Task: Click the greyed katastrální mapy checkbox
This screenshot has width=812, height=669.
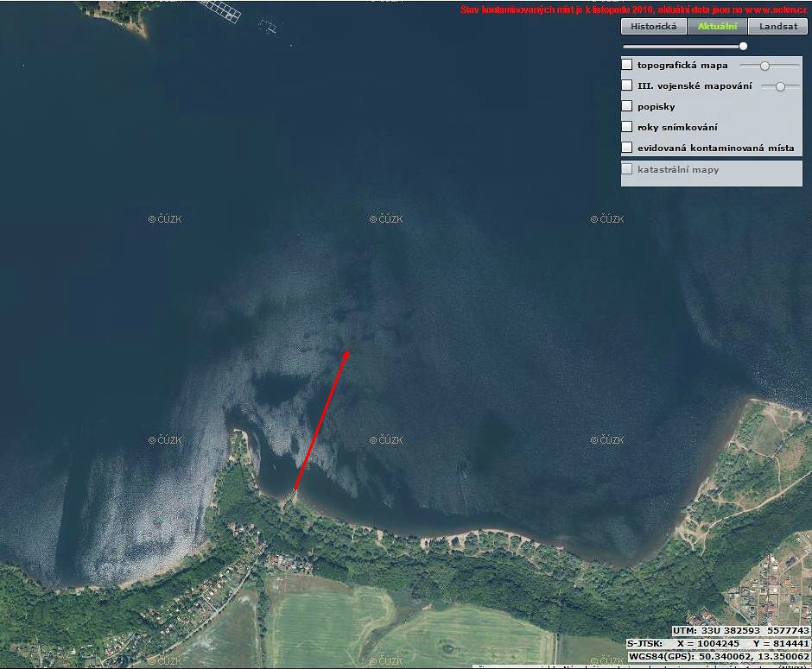Action: (627, 169)
